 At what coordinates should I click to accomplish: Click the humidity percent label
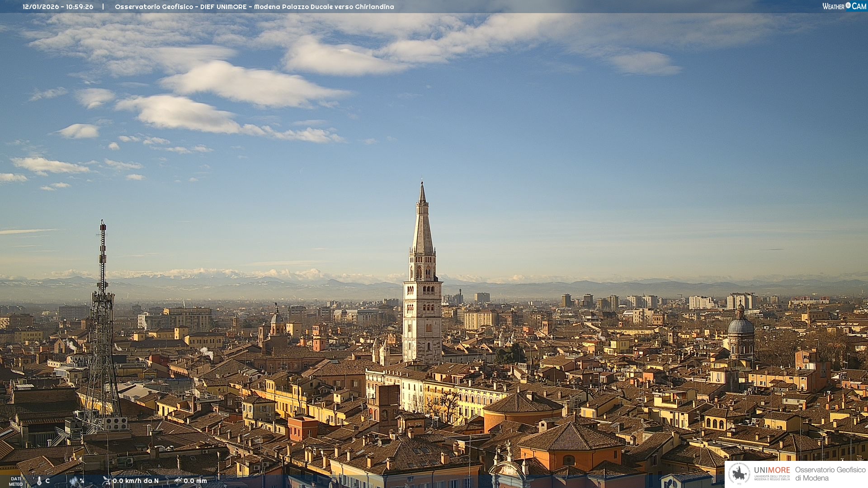(x=82, y=481)
